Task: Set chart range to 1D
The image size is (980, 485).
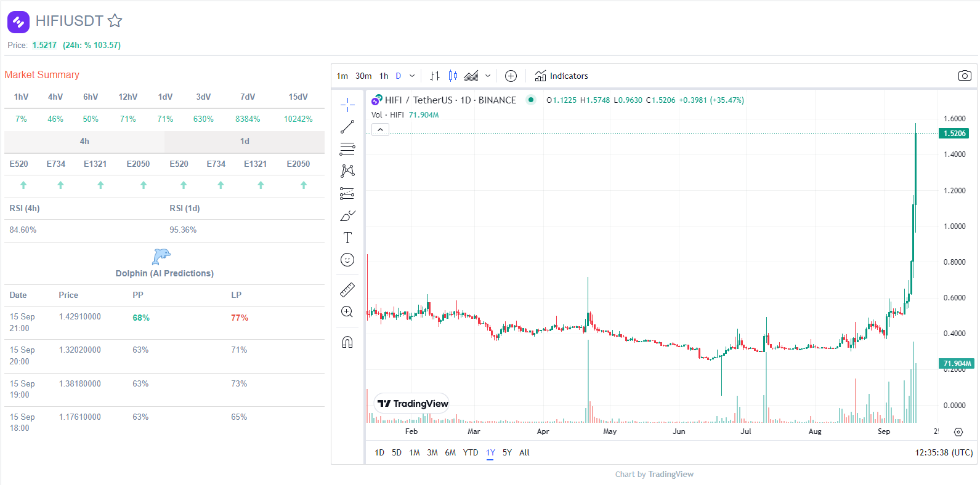Action: pos(379,452)
